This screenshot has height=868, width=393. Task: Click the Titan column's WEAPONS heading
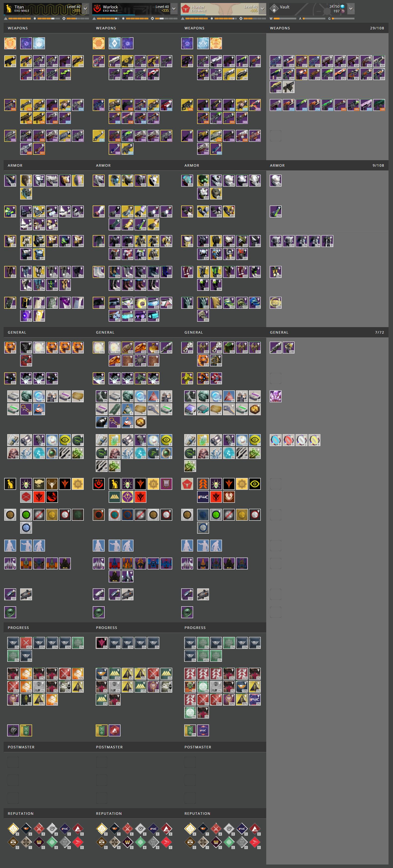(x=18, y=28)
